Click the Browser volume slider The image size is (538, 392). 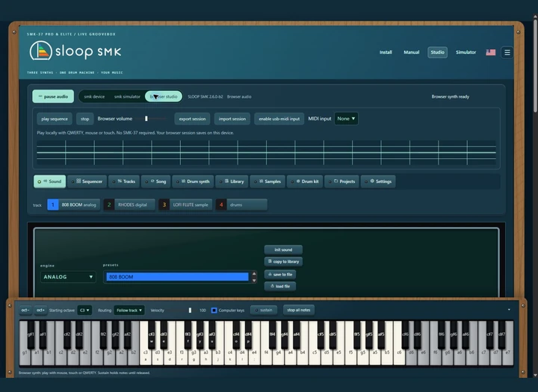point(150,119)
